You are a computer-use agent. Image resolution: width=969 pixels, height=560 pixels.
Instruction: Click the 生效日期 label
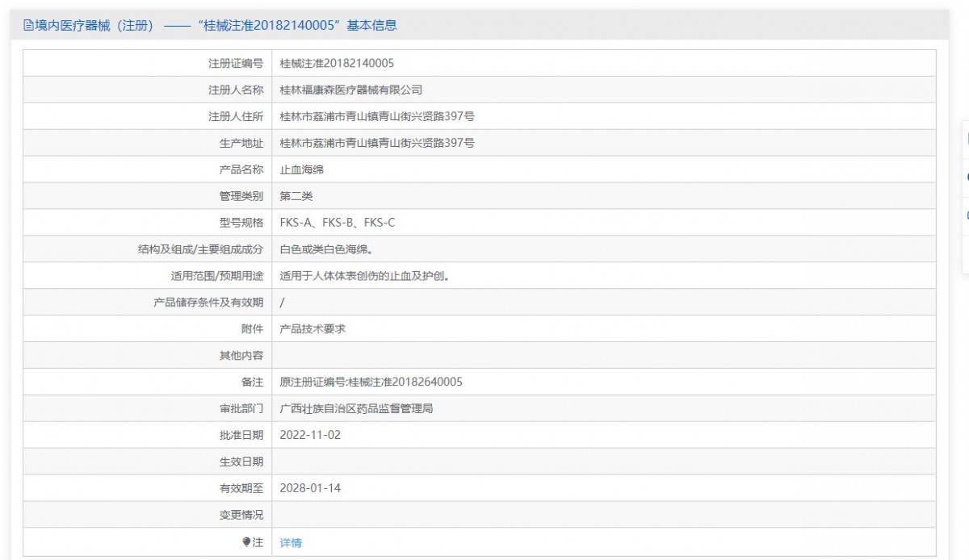pos(241,462)
